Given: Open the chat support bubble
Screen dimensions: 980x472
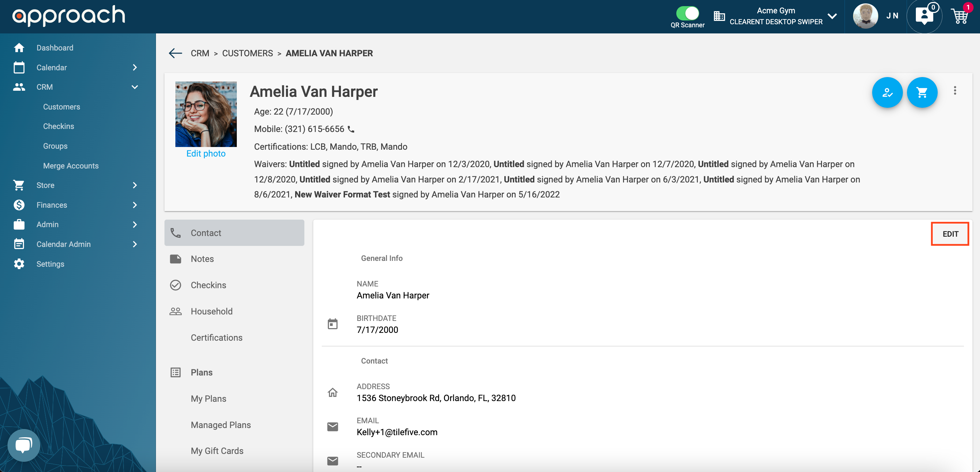Looking at the screenshot, I should coord(24,445).
